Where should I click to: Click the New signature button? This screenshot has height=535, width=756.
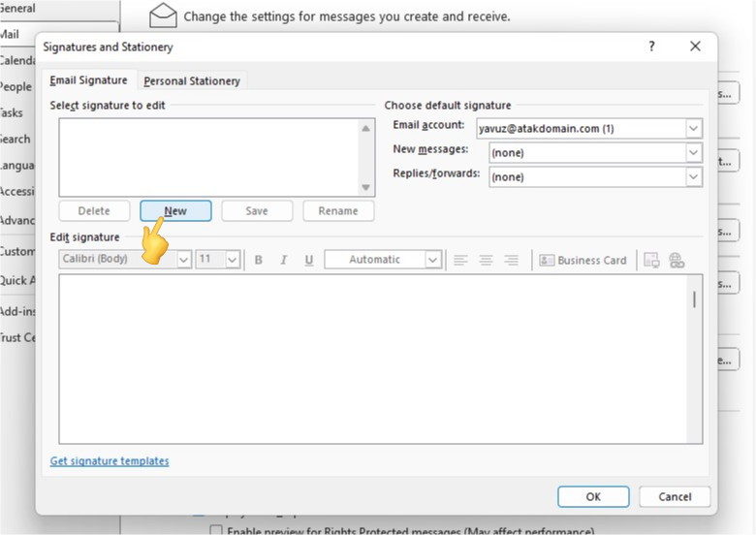[175, 211]
